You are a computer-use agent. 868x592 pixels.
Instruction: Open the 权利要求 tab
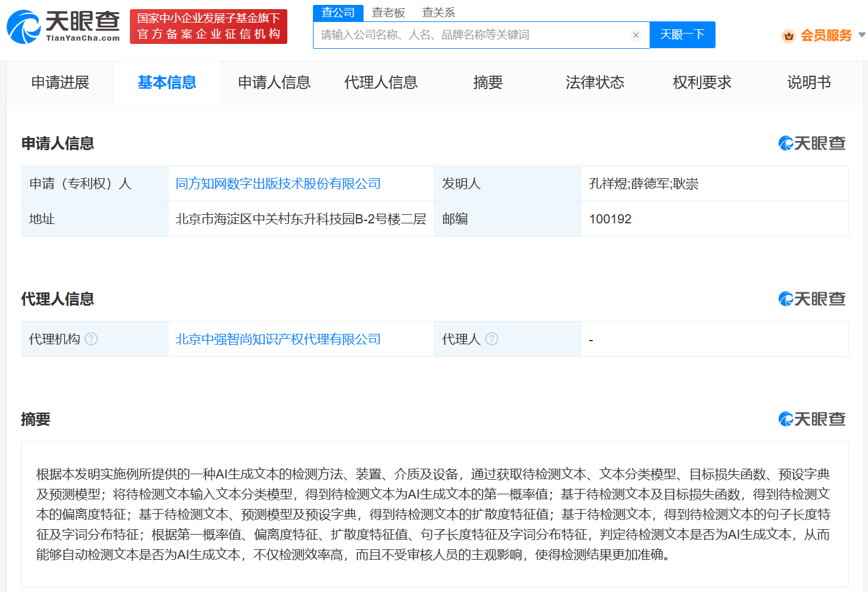(x=701, y=82)
